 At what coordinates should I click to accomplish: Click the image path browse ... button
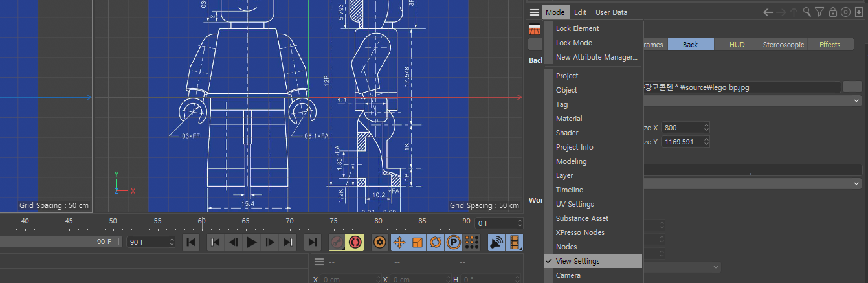pos(852,87)
